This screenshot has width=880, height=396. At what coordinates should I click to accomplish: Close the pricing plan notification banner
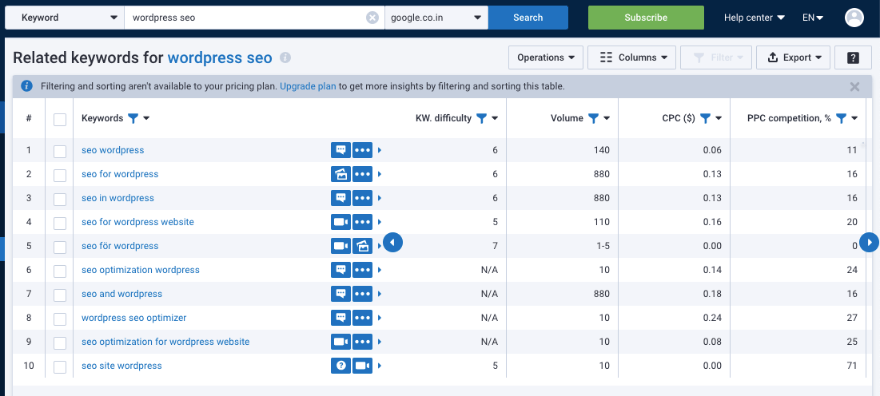pos(855,86)
